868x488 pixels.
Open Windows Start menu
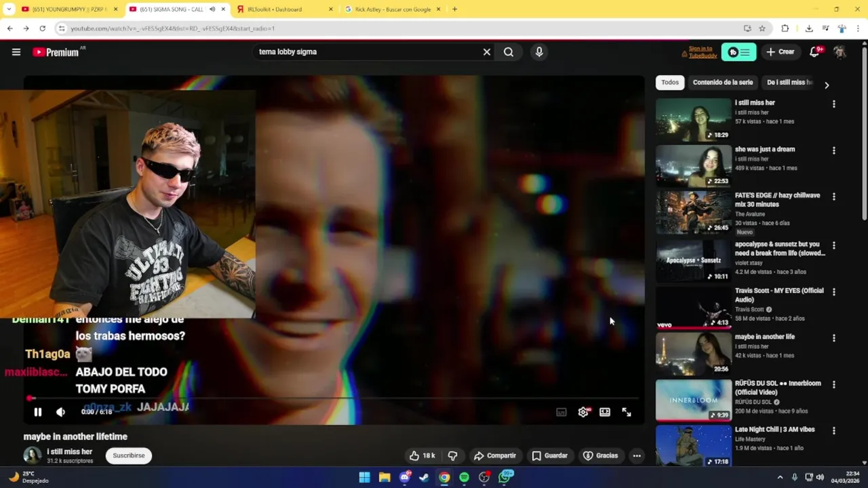(364, 477)
